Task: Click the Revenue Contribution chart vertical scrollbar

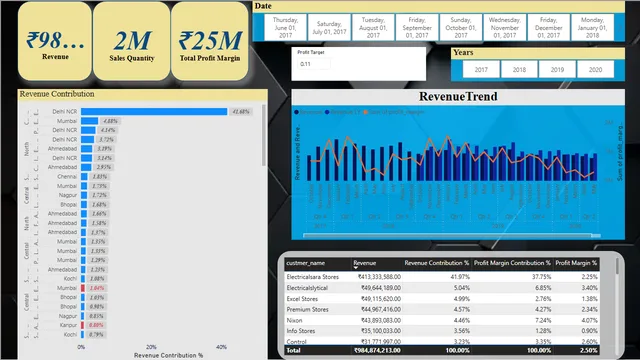Action: coord(264,136)
